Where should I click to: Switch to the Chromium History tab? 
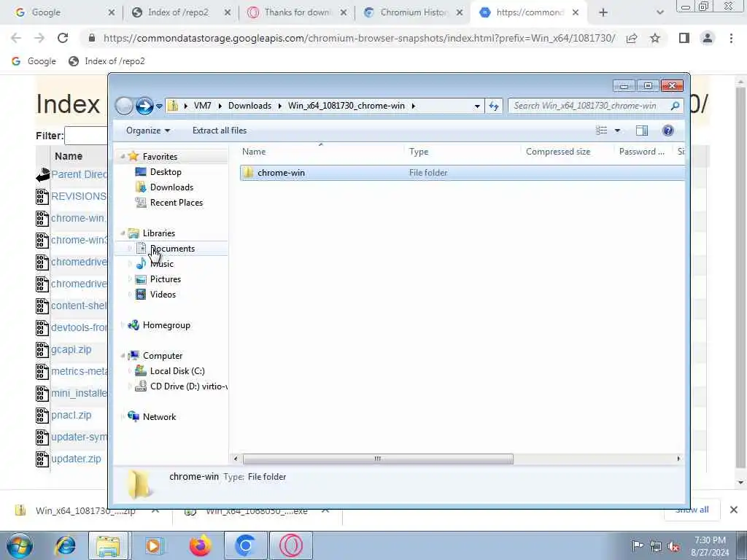[414, 12]
